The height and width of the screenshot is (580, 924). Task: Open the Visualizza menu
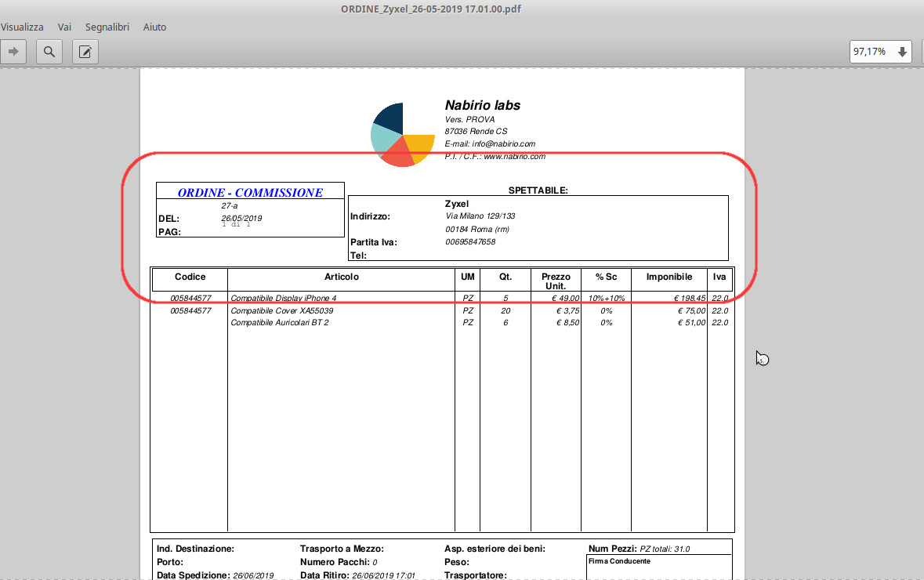[22, 27]
